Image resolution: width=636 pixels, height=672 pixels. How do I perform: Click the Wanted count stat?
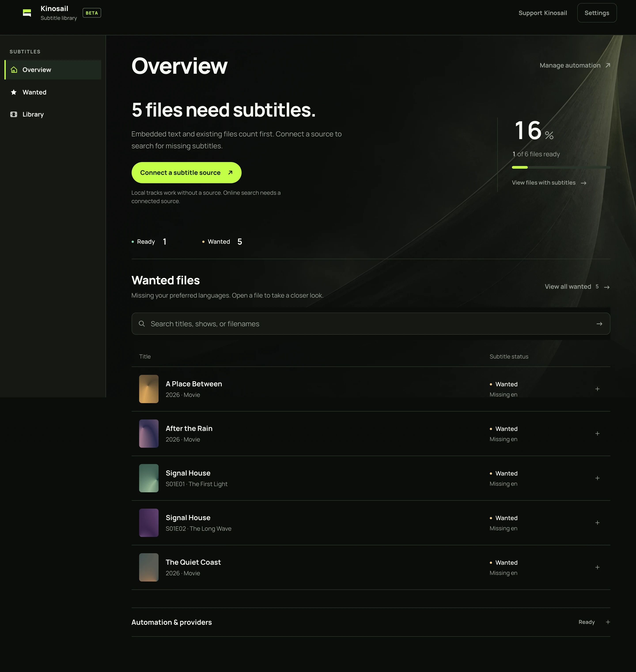[222, 242]
